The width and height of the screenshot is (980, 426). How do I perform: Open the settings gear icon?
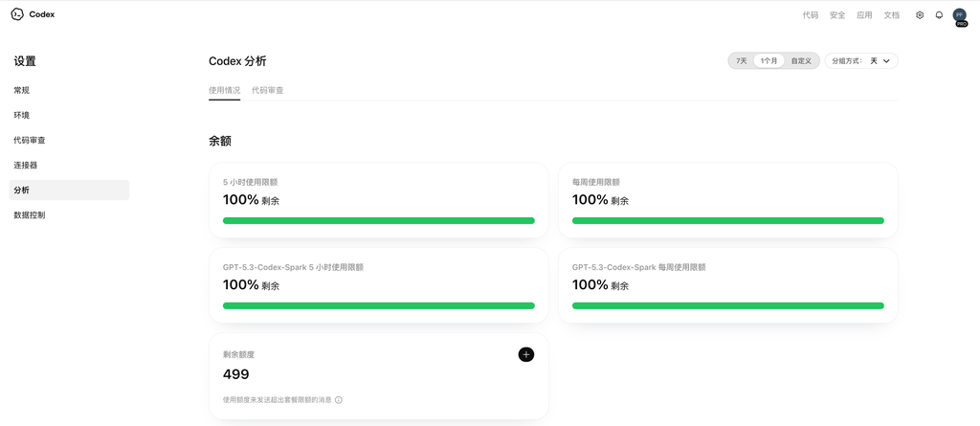[x=920, y=15]
